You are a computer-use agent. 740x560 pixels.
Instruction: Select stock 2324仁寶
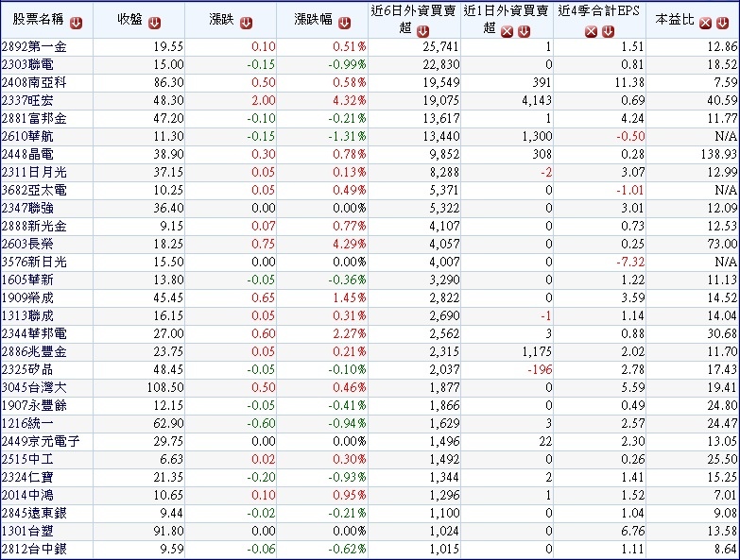(27, 477)
